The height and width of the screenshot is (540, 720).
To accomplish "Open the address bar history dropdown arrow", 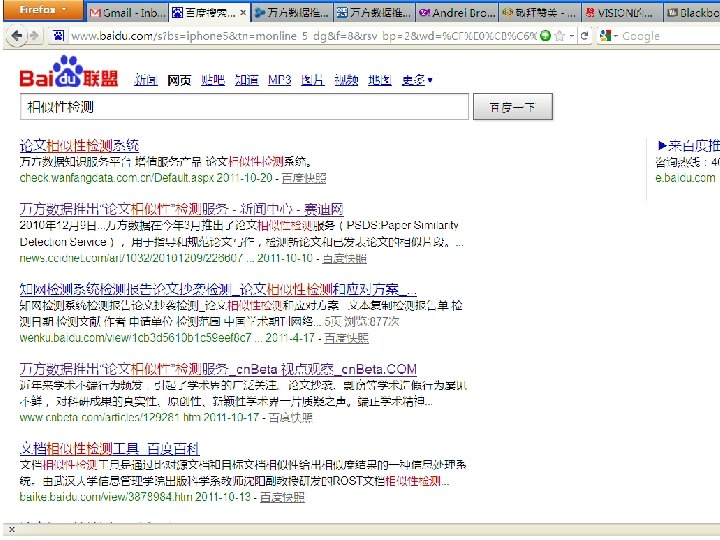I will pyautogui.click(x=571, y=36).
